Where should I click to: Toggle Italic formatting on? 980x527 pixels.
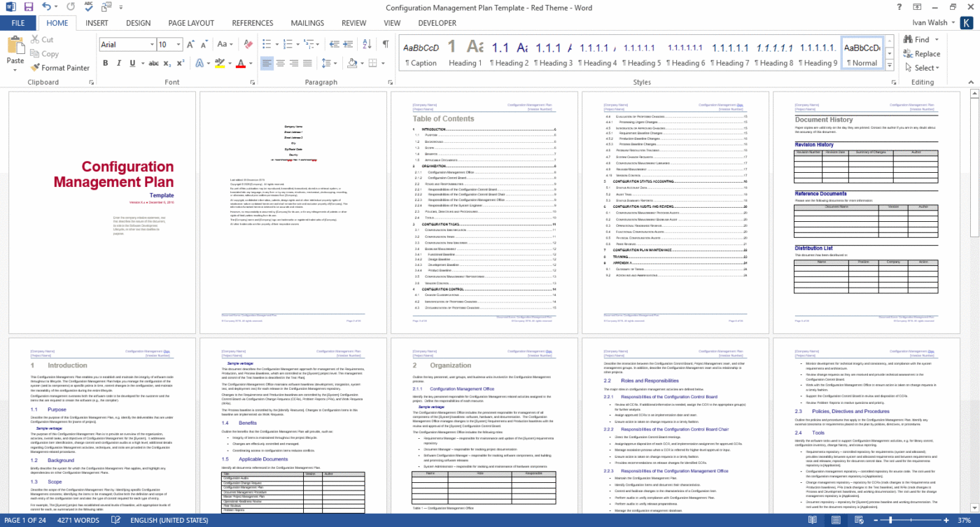118,63
